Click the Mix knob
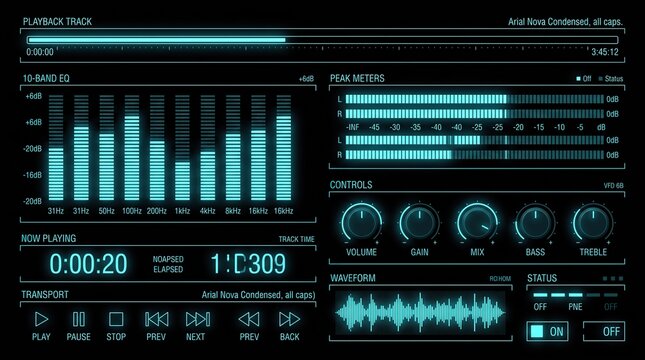 (x=477, y=223)
